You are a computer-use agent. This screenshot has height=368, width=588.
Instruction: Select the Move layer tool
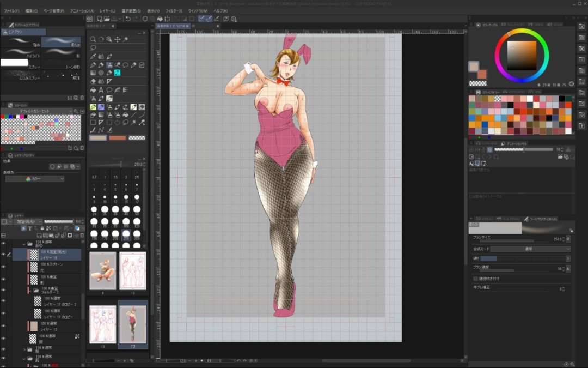pyautogui.click(x=117, y=39)
